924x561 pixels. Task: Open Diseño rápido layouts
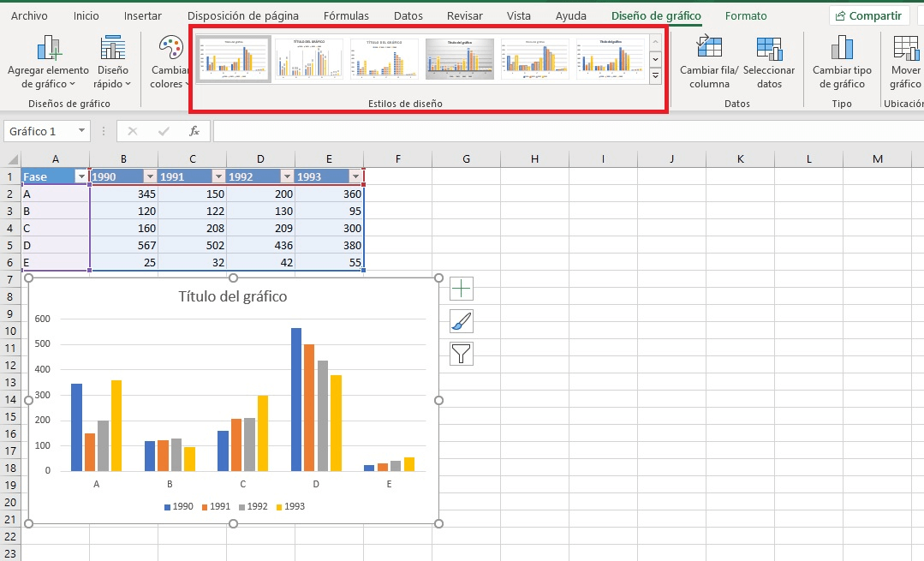click(x=112, y=63)
